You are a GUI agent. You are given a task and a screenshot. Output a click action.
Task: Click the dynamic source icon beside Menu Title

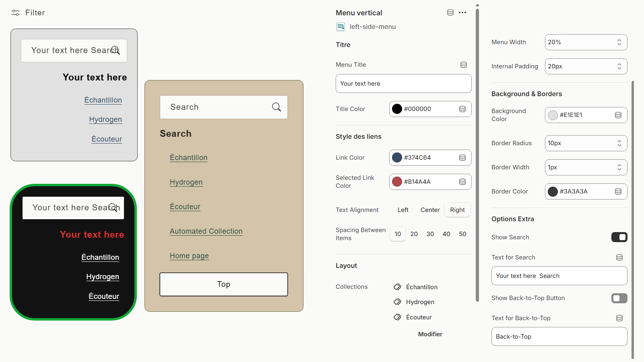click(x=464, y=65)
